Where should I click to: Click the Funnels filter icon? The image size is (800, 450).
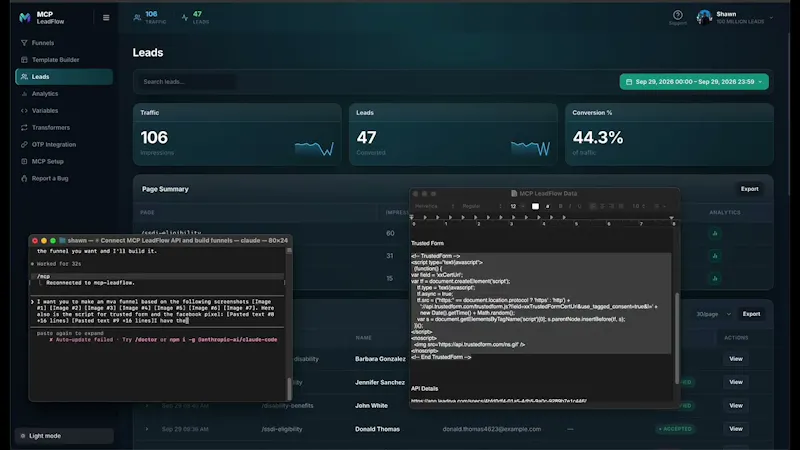24,43
